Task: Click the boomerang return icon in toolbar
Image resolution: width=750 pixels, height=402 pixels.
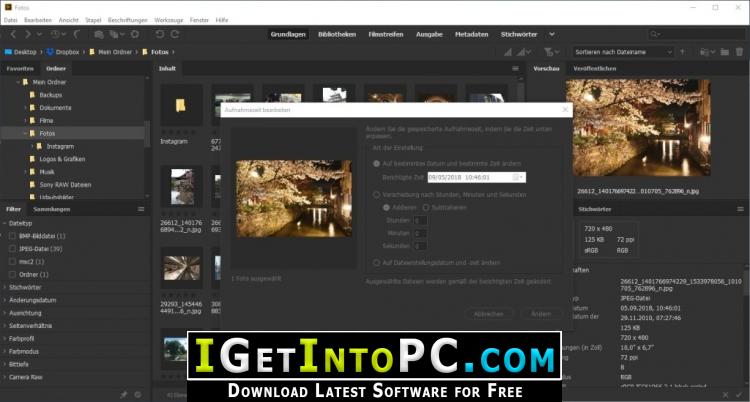Action: point(77,34)
